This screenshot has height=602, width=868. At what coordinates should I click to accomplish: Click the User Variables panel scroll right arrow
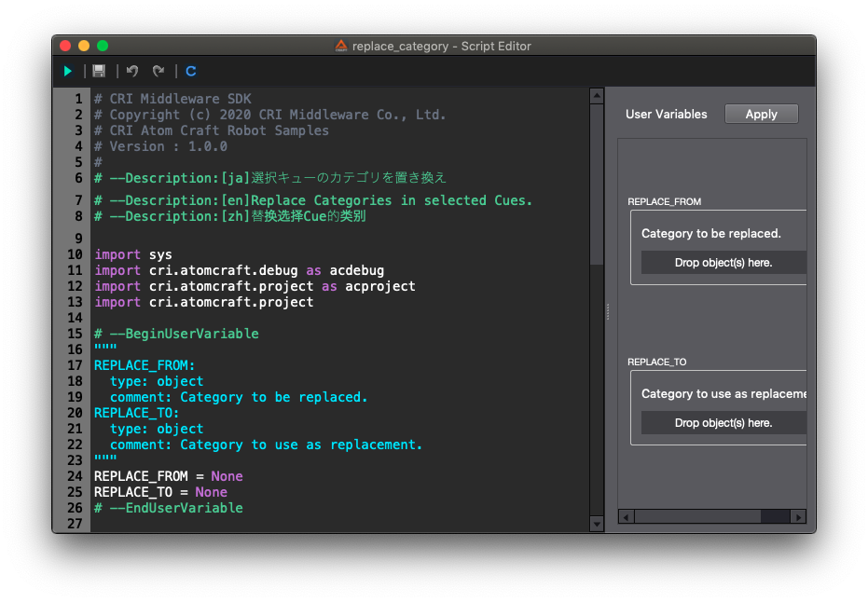798,517
